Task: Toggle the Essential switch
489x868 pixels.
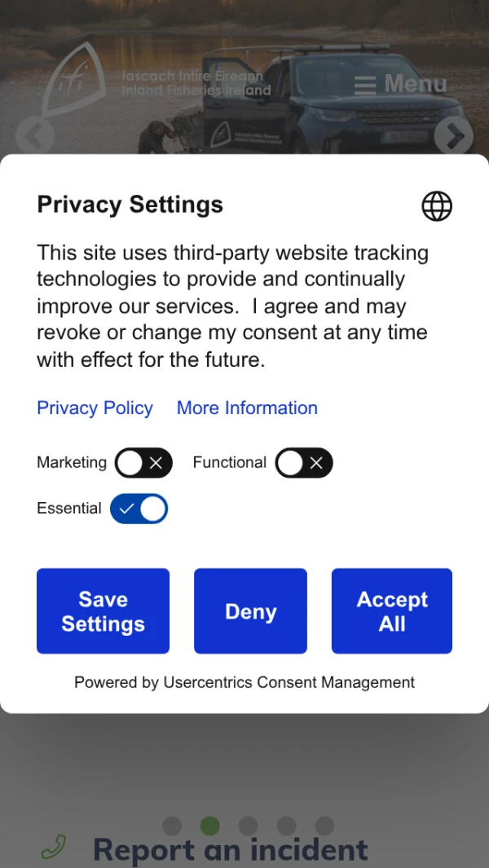Action: (139, 509)
